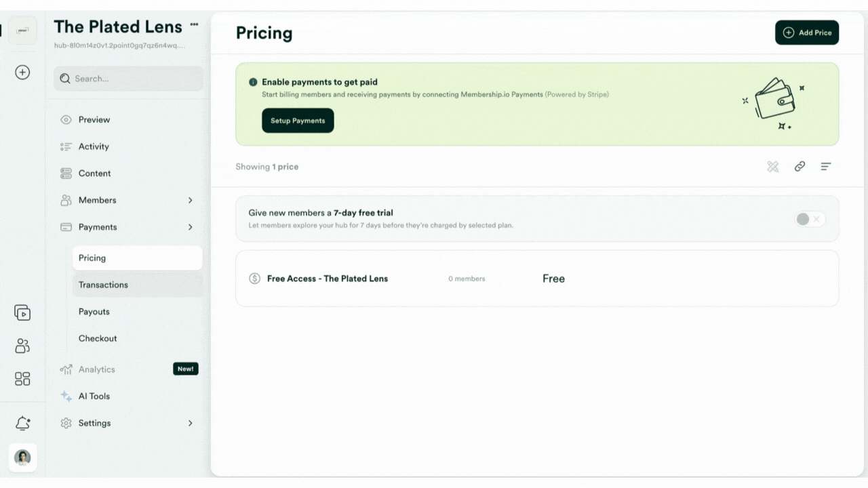This screenshot has width=868, height=488.
Task: Click the sort lines icon above price list
Action: coord(826,167)
